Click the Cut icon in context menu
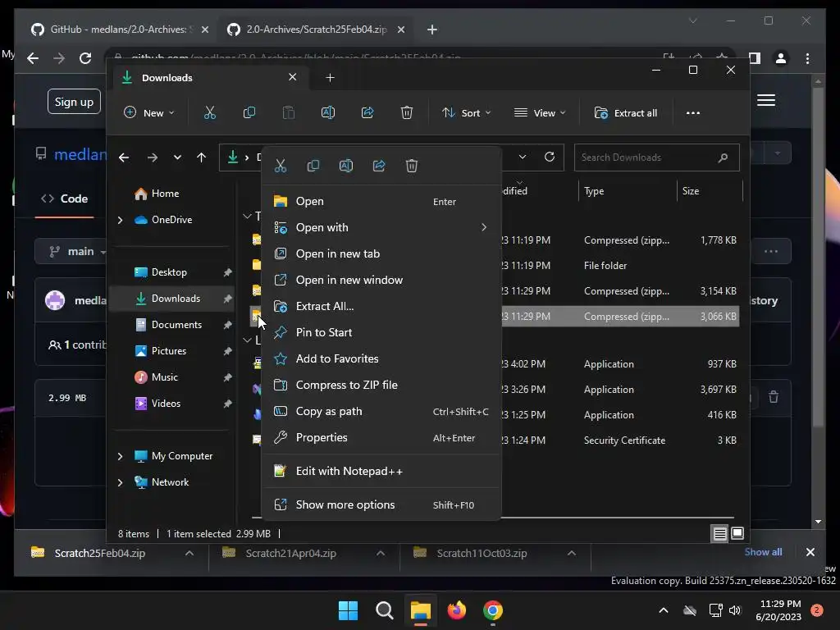 (x=281, y=166)
